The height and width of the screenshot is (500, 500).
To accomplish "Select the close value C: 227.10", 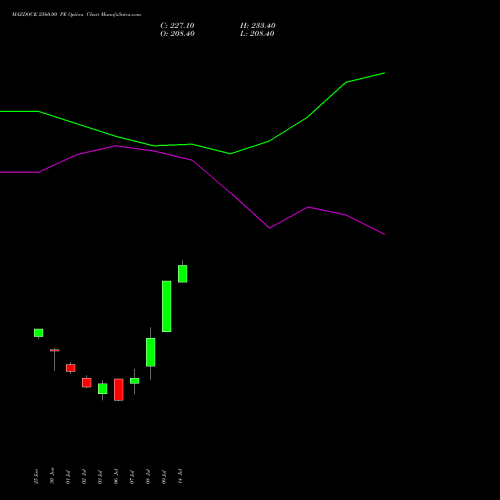I will pyautogui.click(x=177, y=26).
